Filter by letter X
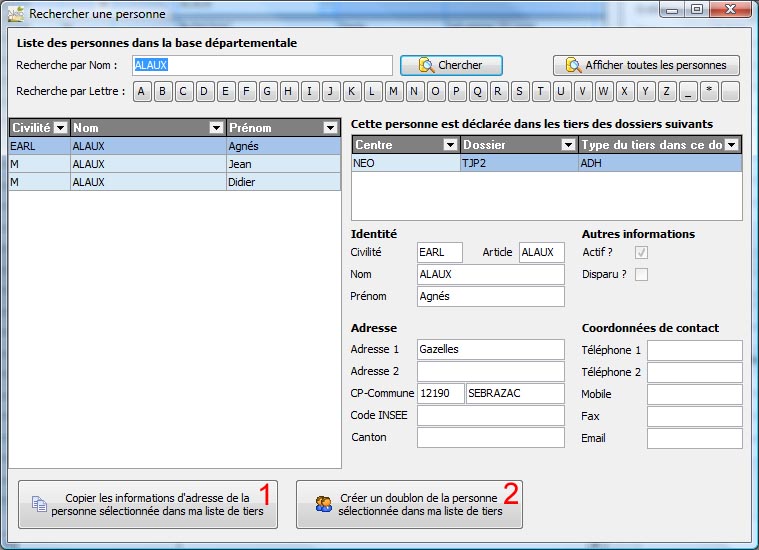This screenshot has height=550, width=759. coord(625,91)
